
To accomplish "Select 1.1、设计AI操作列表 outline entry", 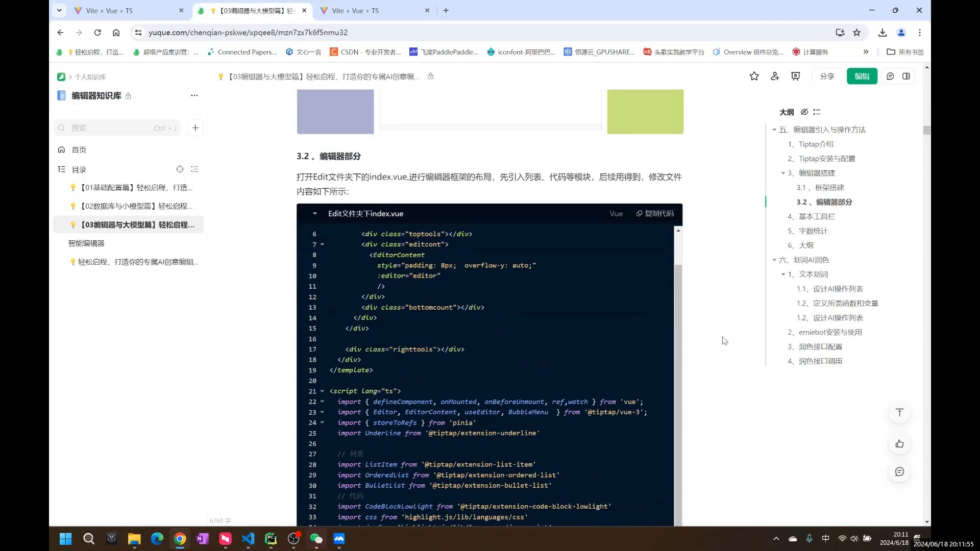I will pos(830,289).
